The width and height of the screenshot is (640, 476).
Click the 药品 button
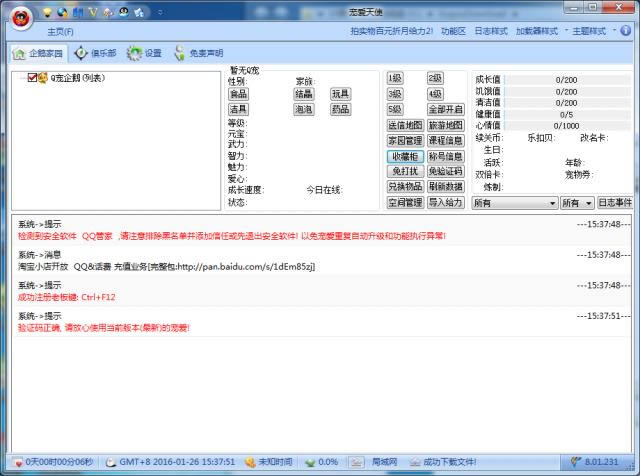pos(340,109)
